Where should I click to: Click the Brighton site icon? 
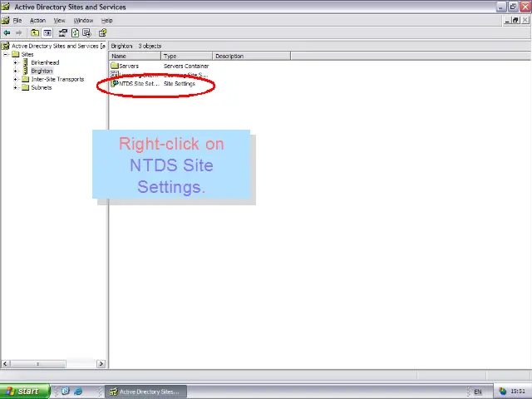pos(25,71)
